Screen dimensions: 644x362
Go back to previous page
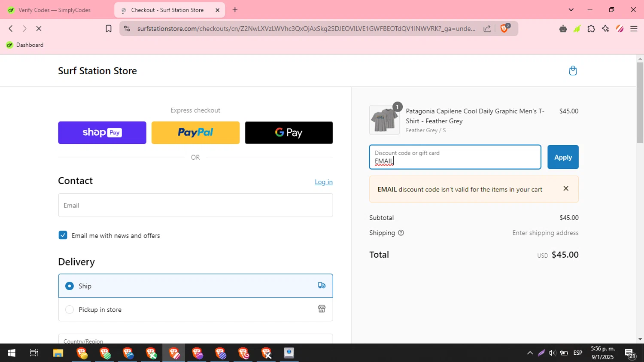[11, 29]
